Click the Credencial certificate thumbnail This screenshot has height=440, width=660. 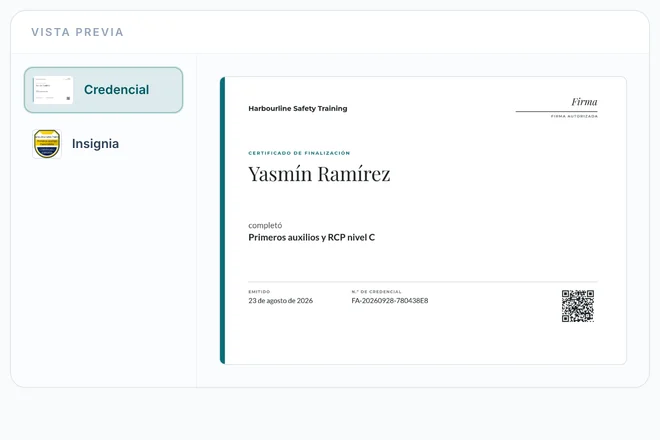coord(53,90)
